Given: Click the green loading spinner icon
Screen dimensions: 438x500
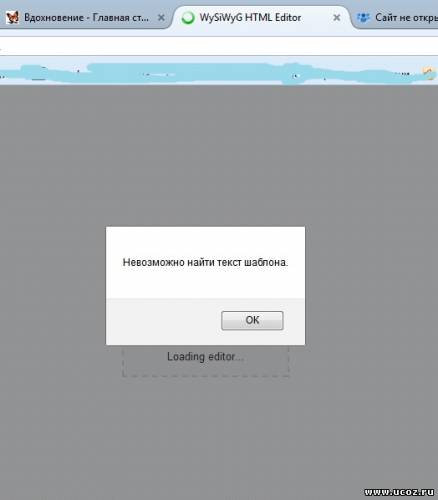Looking at the screenshot, I should [188, 18].
